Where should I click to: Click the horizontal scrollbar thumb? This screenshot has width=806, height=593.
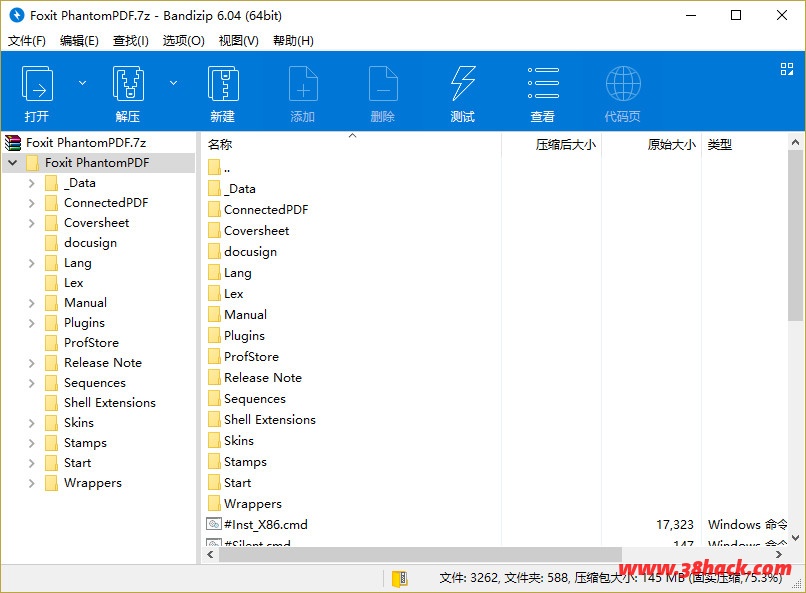pyautogui.click(x=420, y=555)
